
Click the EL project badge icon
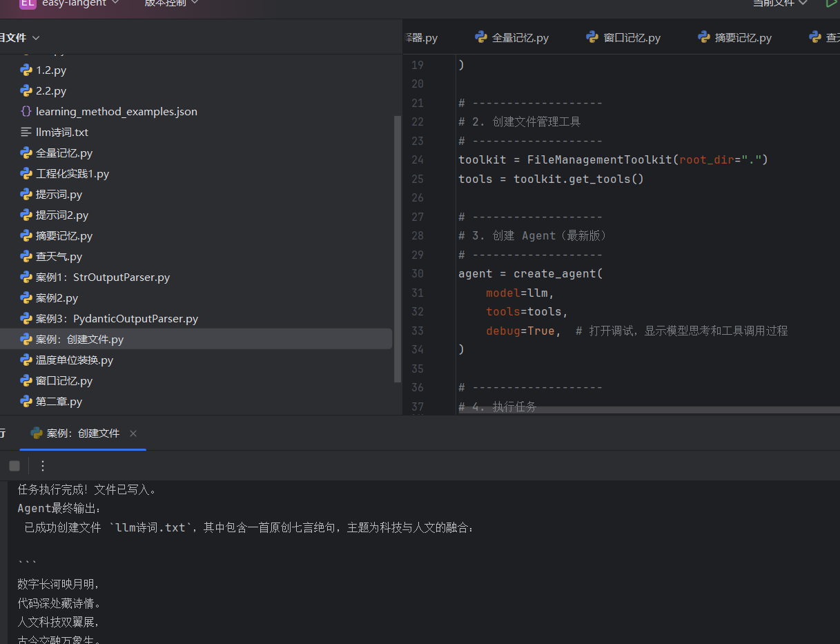point(27,3)
